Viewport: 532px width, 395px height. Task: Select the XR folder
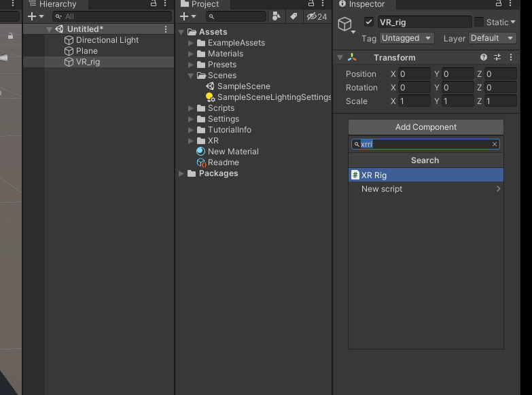click(213, 141)
